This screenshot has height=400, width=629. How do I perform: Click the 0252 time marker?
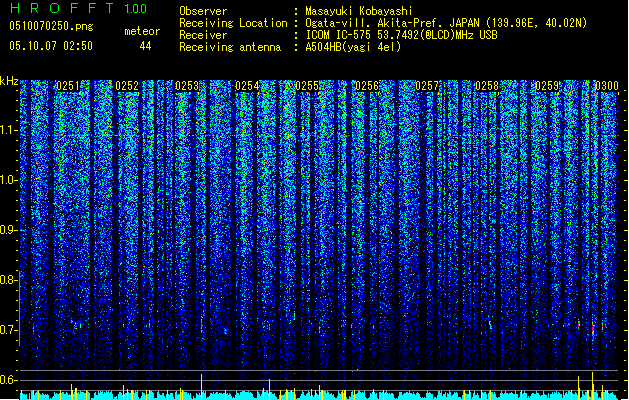[x=127, y=86]
